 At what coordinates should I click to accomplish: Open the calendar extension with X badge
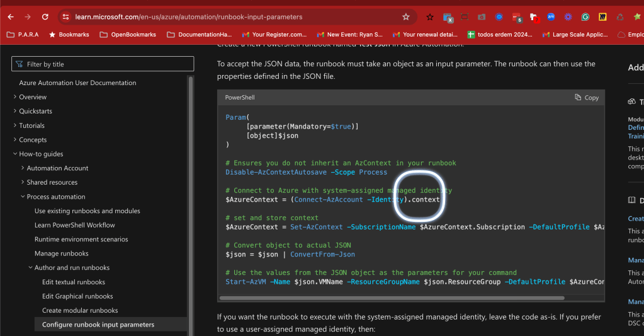click(448, 17)
